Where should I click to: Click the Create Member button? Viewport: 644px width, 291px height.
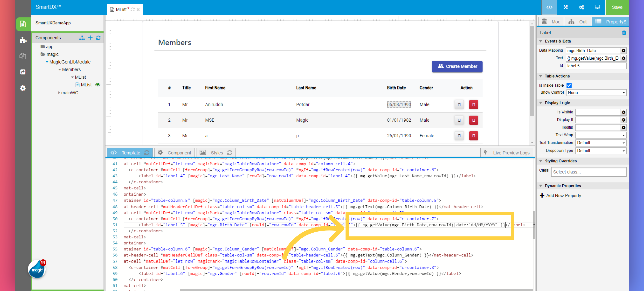pyautogui.click(x=457, y=66)
